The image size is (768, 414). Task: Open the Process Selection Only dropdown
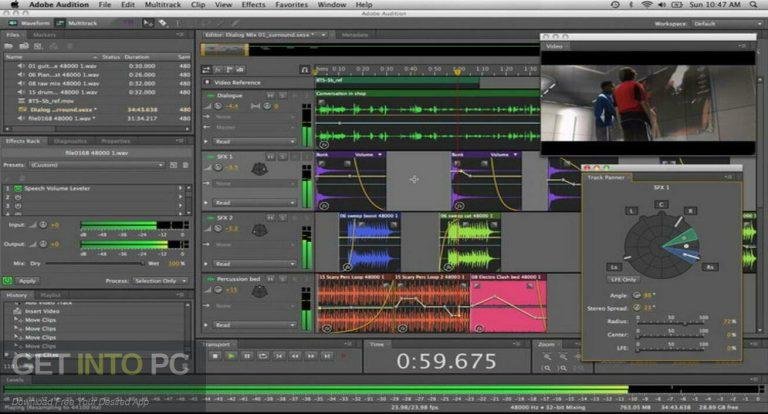tap(160, 281)
